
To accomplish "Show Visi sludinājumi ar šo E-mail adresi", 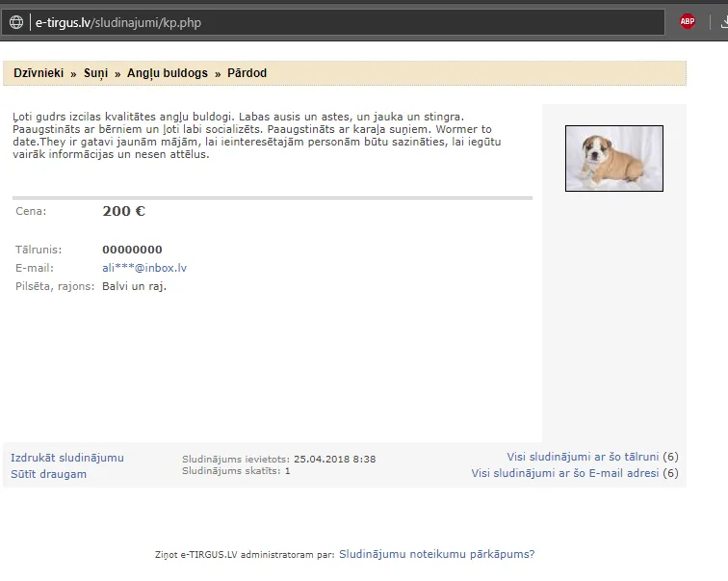I will tap(565, 473).
